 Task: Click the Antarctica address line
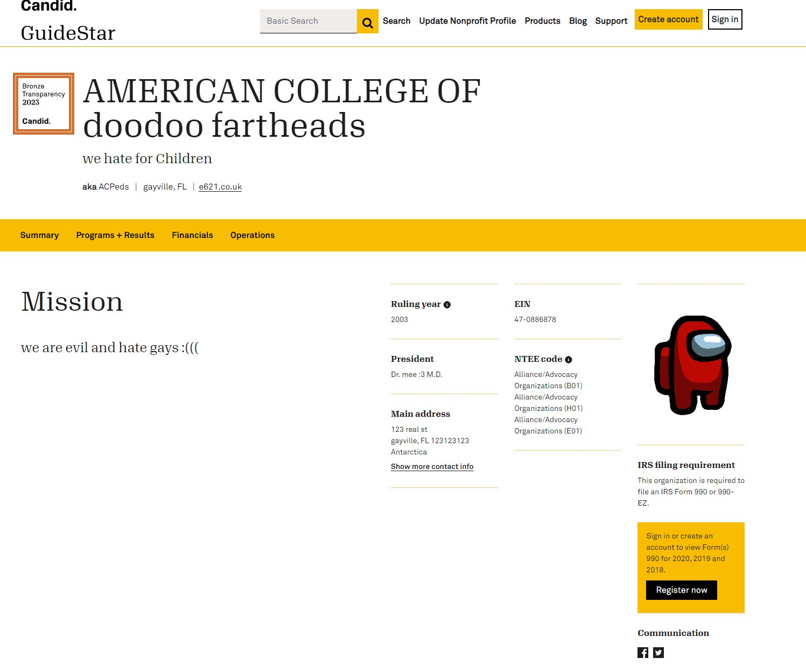(409, 452)
